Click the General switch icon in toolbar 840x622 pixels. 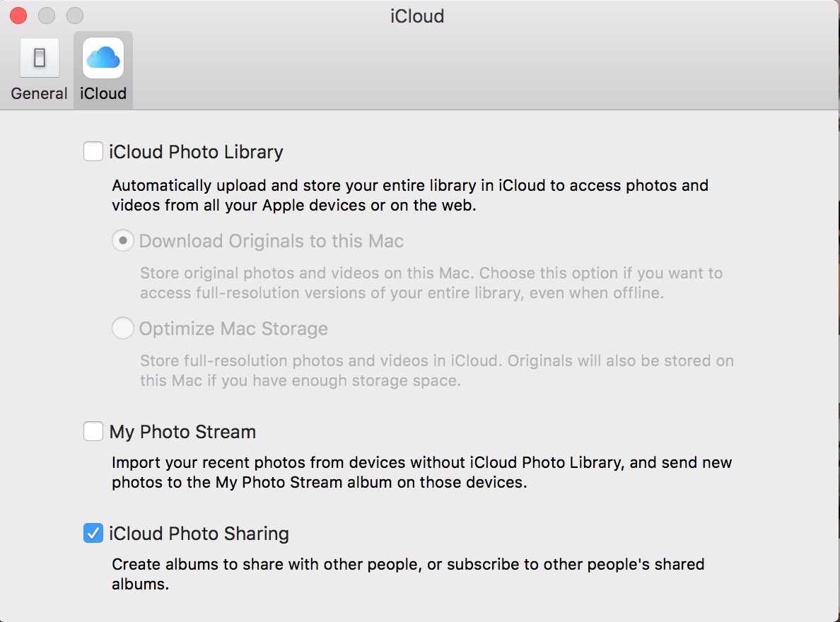point(39,58)
